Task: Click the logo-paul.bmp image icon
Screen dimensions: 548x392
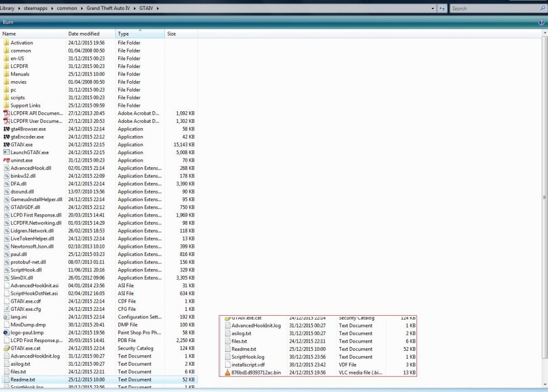Action: click(x=6, y=333)
